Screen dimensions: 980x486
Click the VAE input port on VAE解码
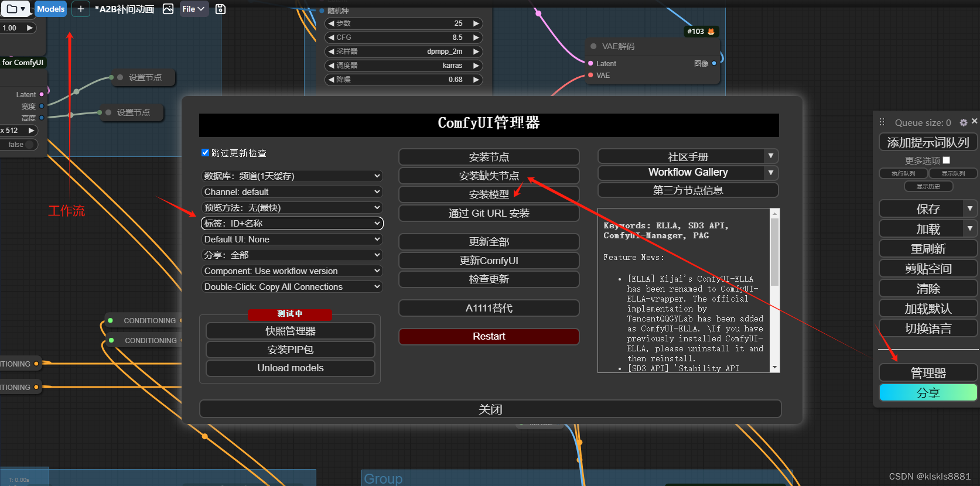point(590,75)
